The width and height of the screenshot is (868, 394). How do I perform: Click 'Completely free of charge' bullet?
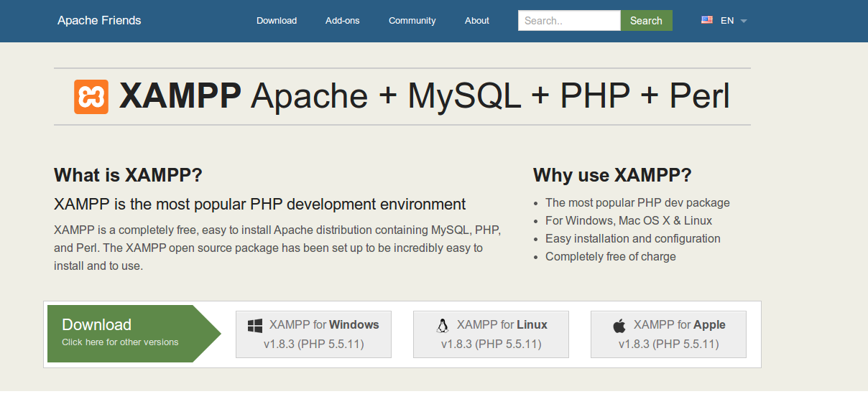tap(611, 257)
